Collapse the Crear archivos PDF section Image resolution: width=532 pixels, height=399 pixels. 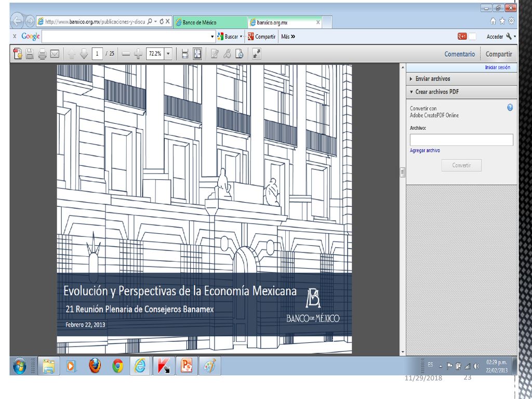click(461, 91)
